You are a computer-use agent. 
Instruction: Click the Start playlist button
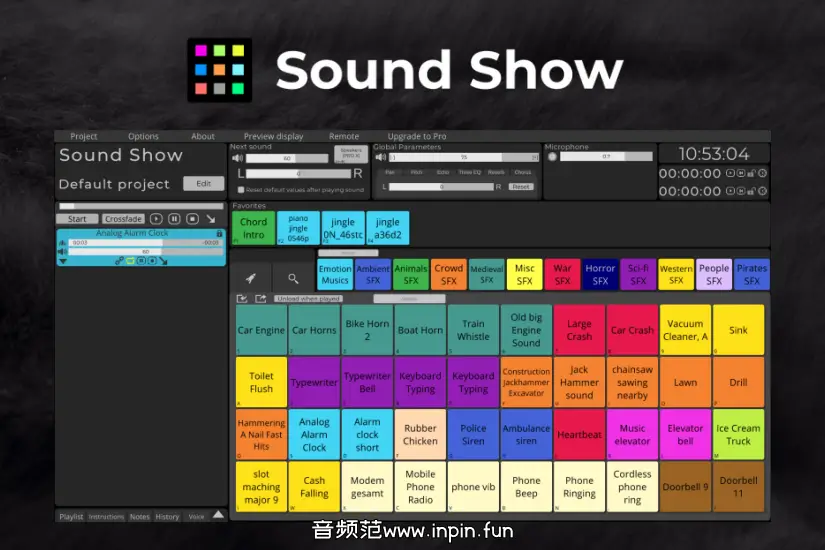(77, 219)
